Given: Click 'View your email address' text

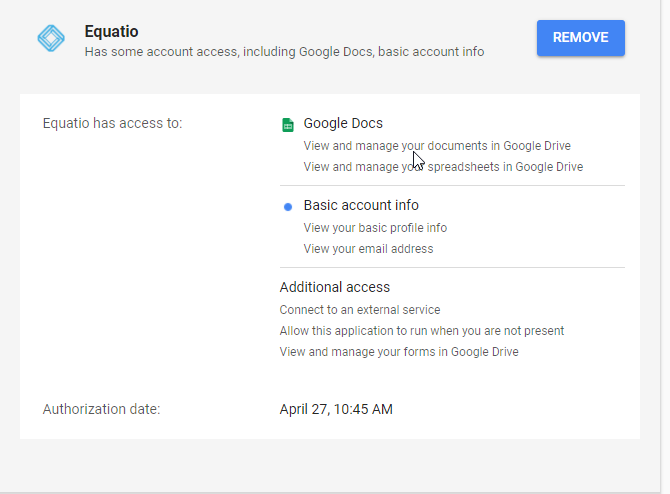Looking at the screenshot, I should pos(368,249).
